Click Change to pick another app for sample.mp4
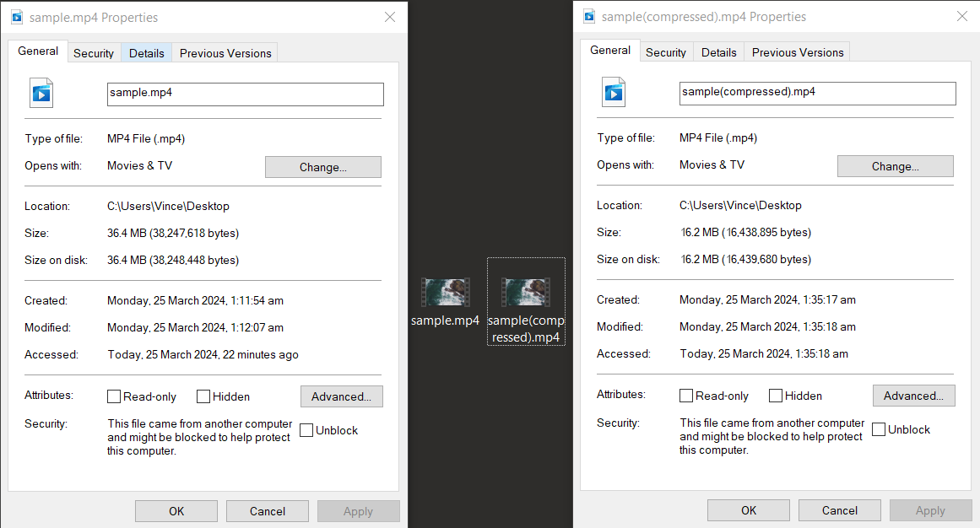The width and height of the screenshot is (980, 528). coord(322,166)
